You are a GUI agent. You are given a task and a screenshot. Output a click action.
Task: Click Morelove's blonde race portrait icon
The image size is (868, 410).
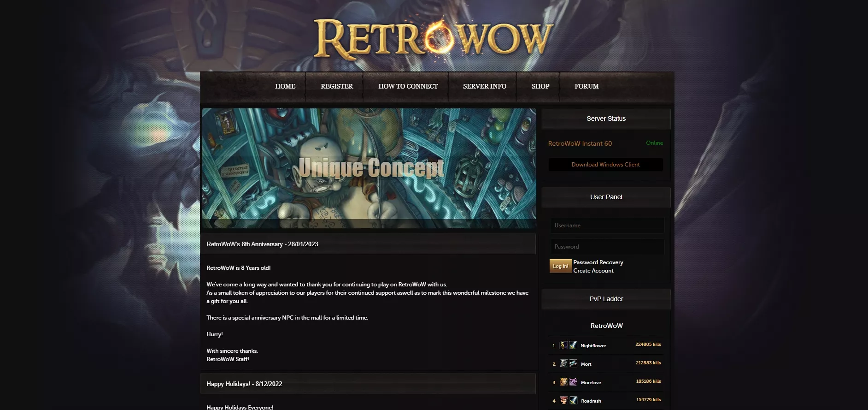click(x=563, y=382)
